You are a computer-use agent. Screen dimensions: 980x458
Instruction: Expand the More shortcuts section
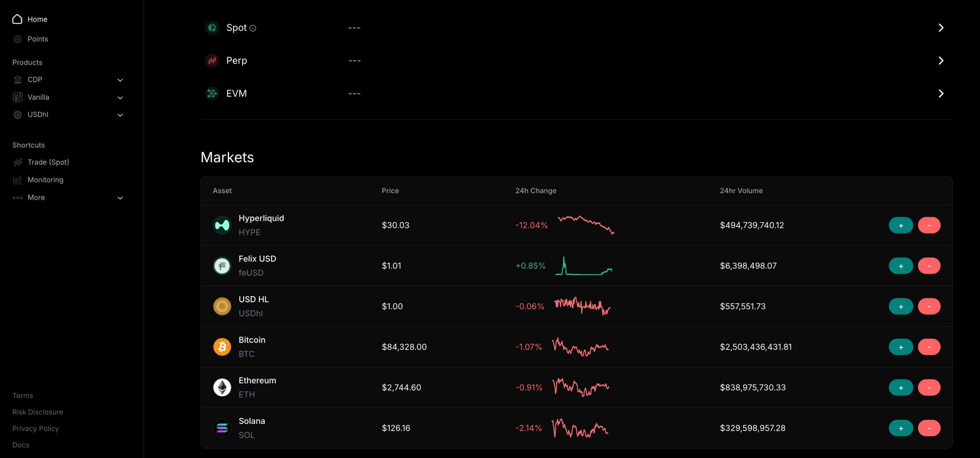point(120,198)
